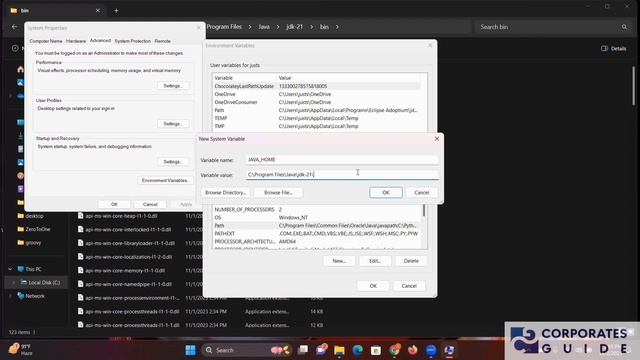Expand the chevron after bin in breadcrumb
Screen dimensions: 640x360
coord(337,27)
